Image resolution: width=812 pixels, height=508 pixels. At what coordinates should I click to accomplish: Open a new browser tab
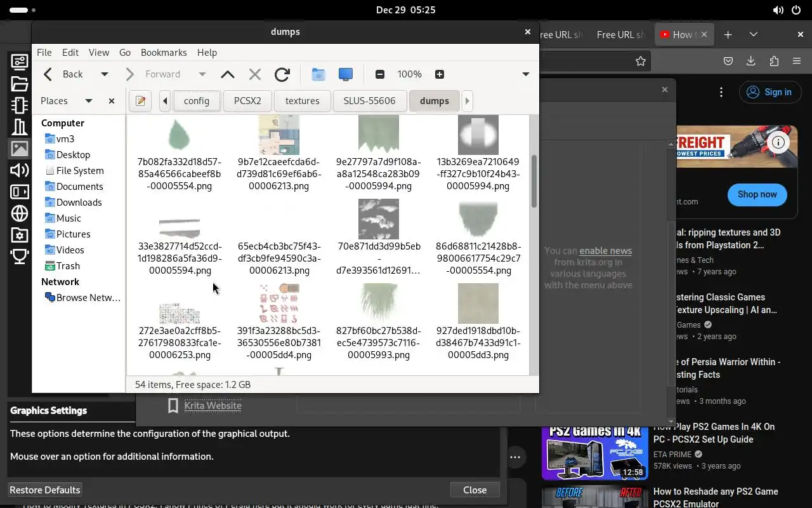pos(728,35)
